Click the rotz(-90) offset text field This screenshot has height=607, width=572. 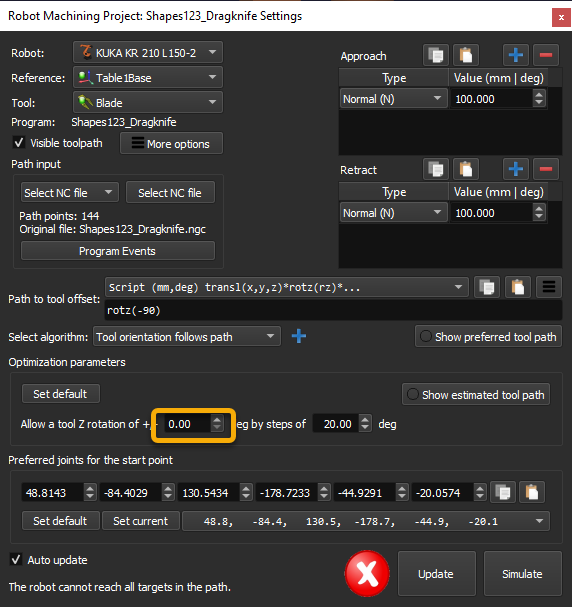[x=333, y=310]
